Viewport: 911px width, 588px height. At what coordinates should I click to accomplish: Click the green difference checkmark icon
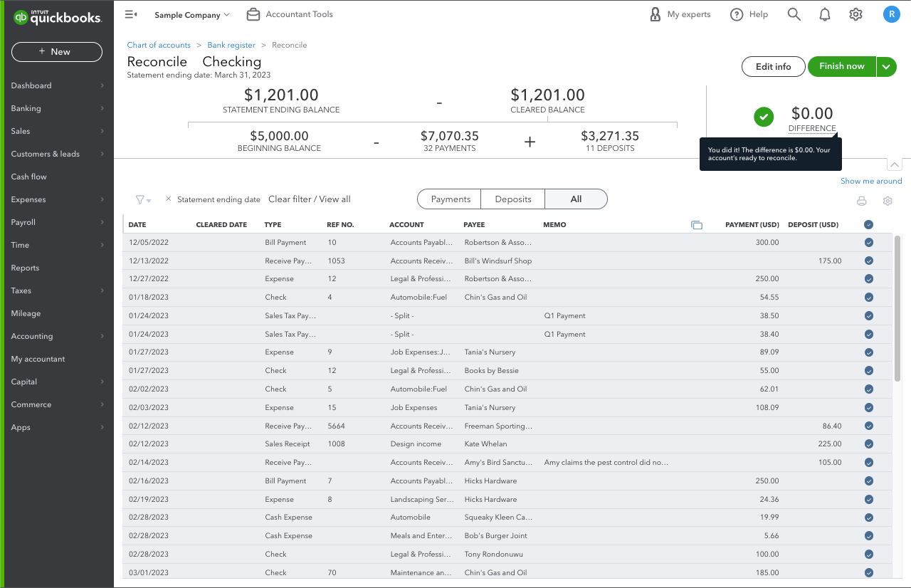tap(764, 117)
